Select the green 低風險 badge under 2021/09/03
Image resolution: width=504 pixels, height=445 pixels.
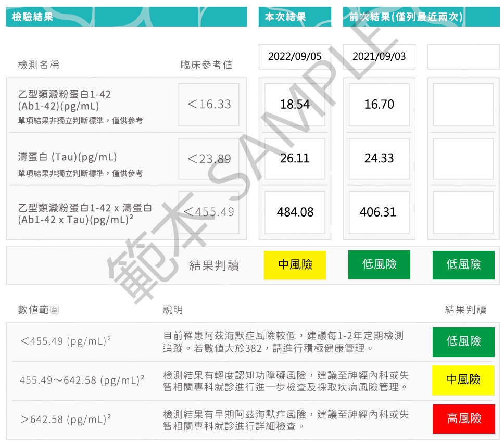point(379,265)
